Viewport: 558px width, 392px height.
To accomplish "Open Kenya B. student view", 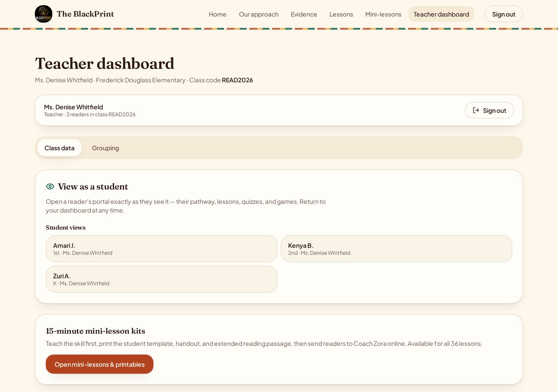I will [x=396, y=249].
